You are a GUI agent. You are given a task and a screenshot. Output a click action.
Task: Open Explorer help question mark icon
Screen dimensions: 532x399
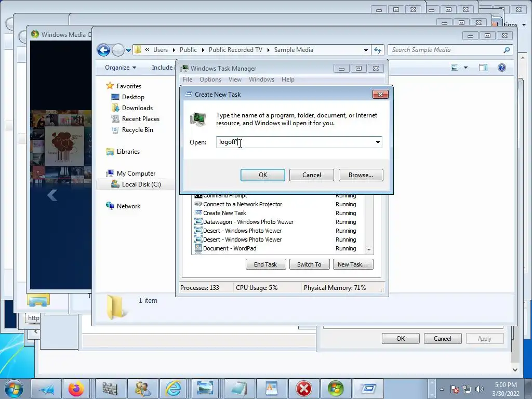pyautogui.click(x=501, y=68)
